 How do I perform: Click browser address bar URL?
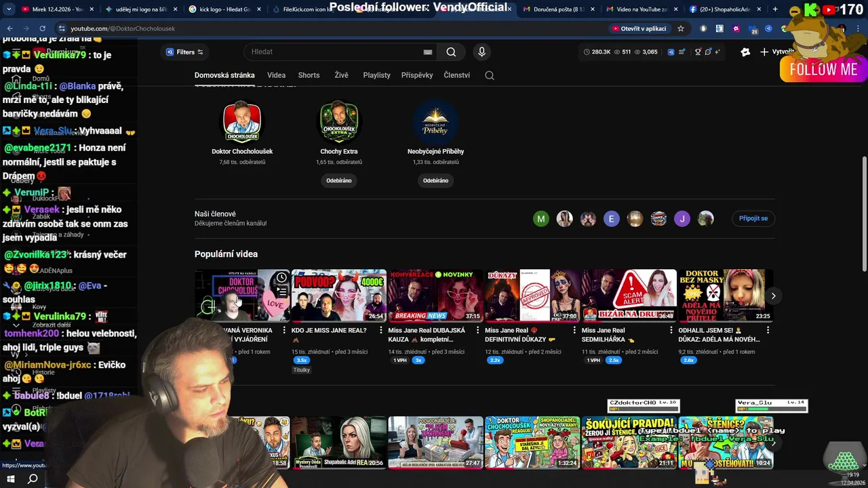(x=123, y=28)
